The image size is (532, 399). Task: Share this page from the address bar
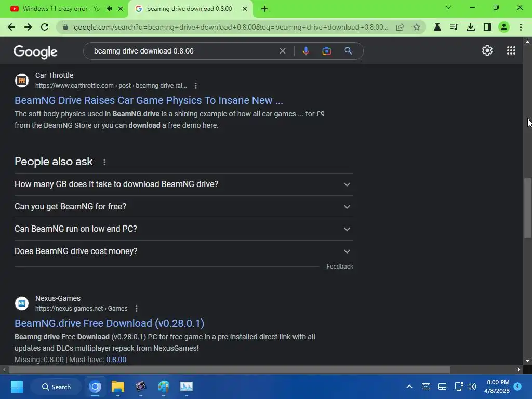pos(400,27)
